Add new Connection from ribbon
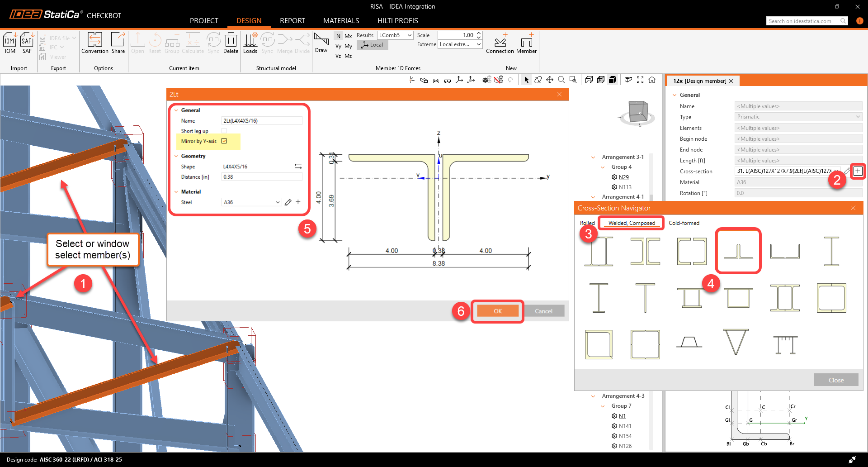The width and height of the screenshot is (868, 467). [500, 43]
